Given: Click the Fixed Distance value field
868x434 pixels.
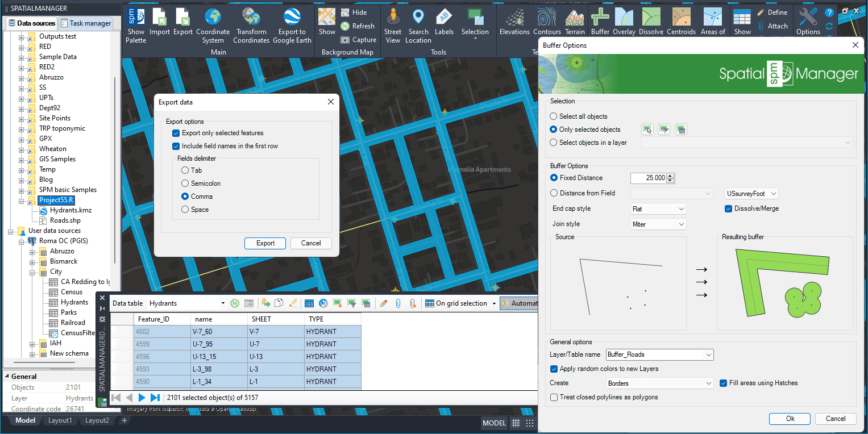Looking at the screenshot, I should [649, 178].
